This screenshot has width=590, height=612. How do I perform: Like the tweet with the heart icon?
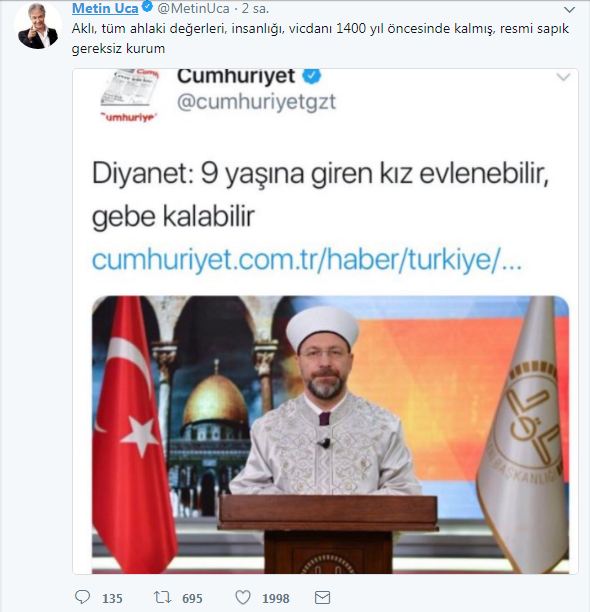[x=243, y=597]
